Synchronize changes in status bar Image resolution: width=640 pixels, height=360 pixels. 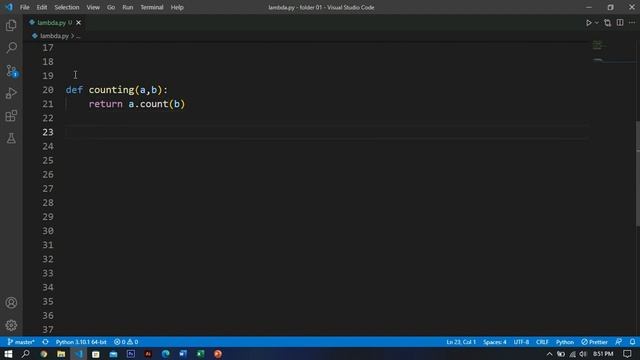pos(45,342)
